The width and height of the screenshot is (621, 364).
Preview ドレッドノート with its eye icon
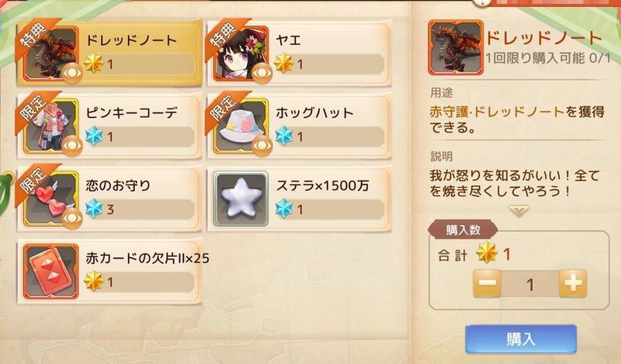pos(71,72)
